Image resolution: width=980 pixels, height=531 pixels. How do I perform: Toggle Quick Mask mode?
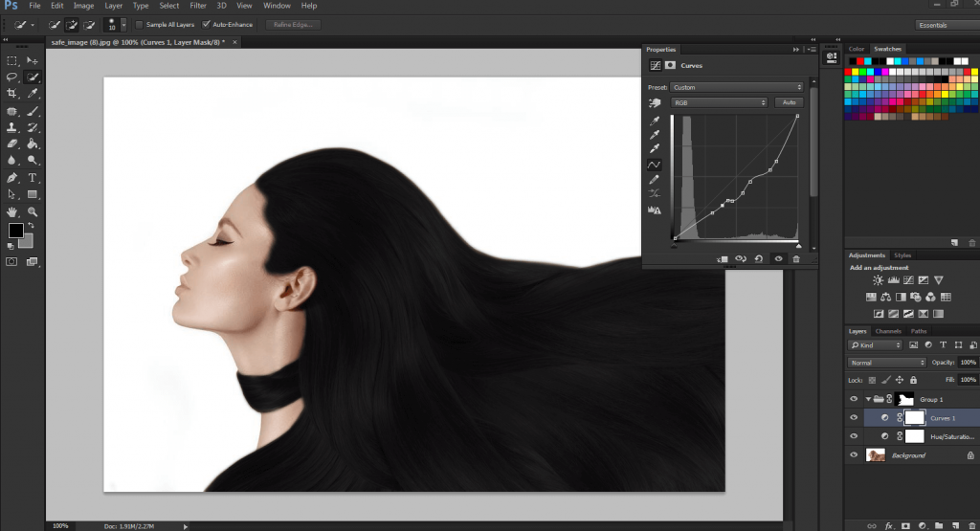pos(11,262)
